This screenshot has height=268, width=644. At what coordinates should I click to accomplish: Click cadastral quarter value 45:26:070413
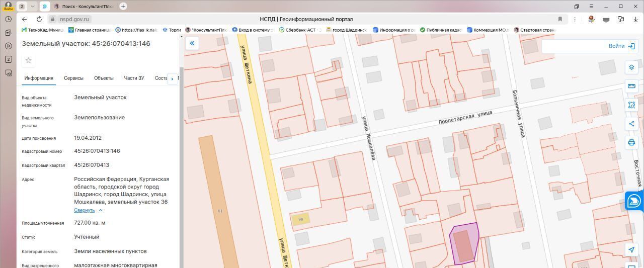tap(92, 165)
